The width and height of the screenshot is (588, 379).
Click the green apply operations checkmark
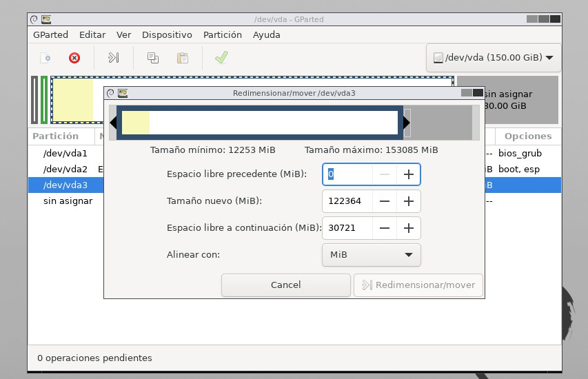click(221, 58)
